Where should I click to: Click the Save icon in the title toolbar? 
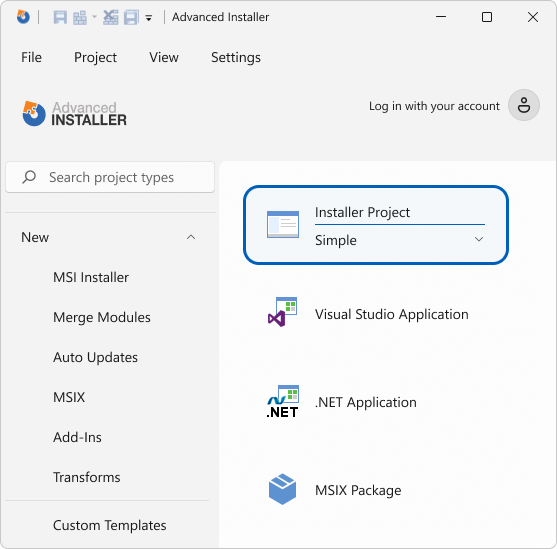click(60, 17)
